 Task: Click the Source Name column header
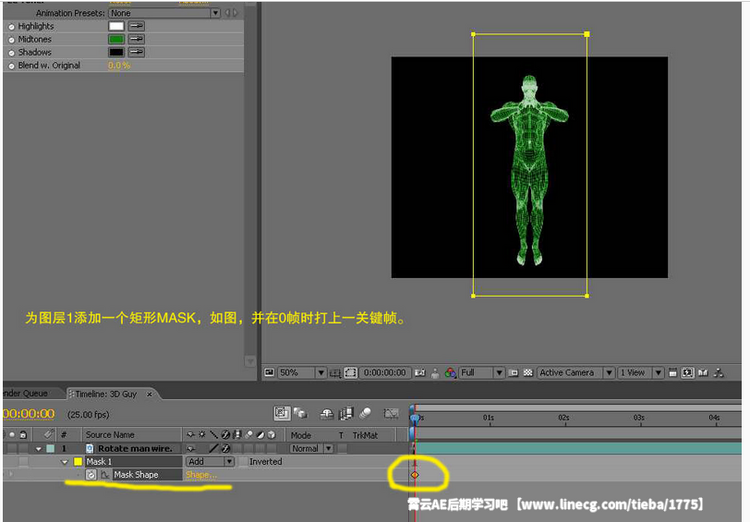[x=110, y=434]
